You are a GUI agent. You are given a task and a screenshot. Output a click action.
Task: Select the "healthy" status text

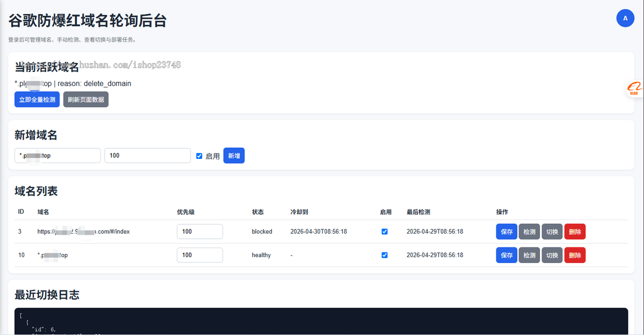(x=261, y=256)
